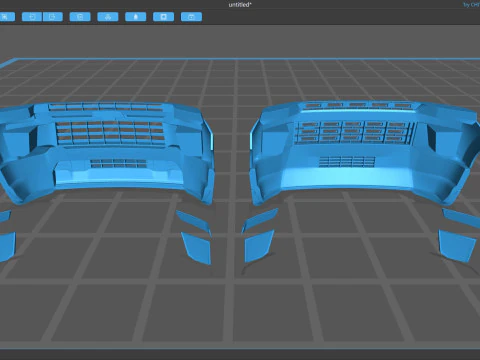Select lower flat panel piece beneath right bumper's right end
The width and height of the screenshot is (480, 360).
tap(456, 246)
